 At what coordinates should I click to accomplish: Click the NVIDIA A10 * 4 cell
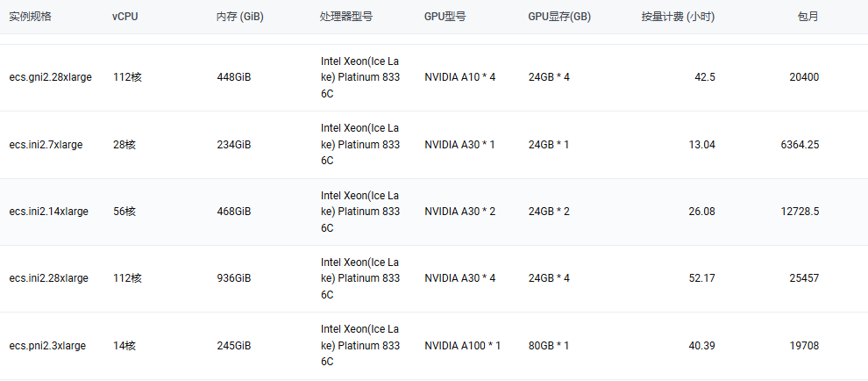click(x=460, y=77)
